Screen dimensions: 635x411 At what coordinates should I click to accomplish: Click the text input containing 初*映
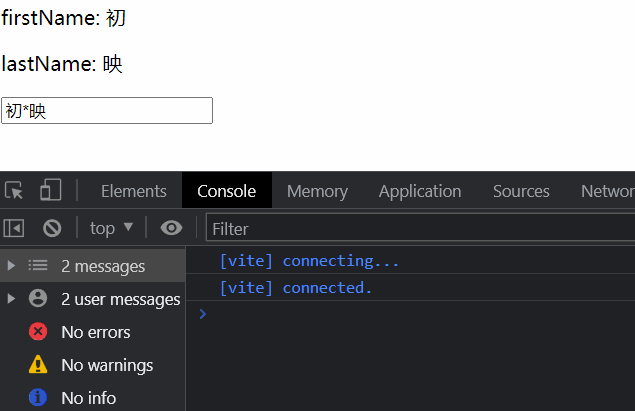[x=107, y=111]
